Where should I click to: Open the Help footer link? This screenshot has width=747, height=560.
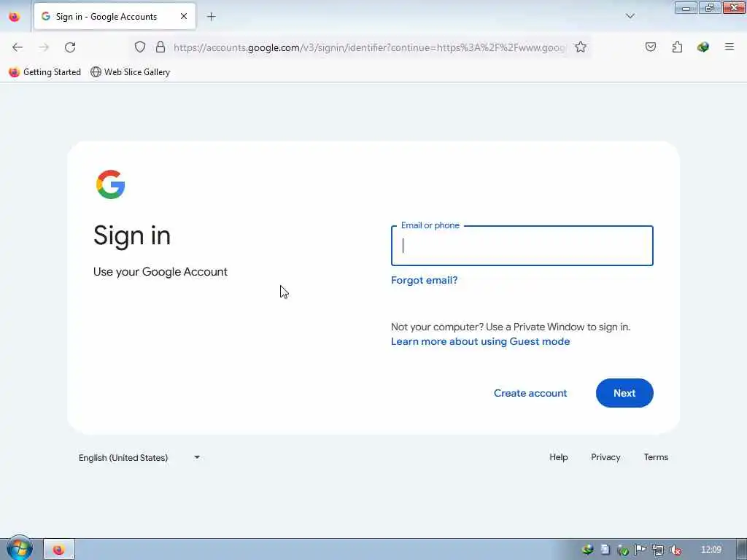click(558, 457)
